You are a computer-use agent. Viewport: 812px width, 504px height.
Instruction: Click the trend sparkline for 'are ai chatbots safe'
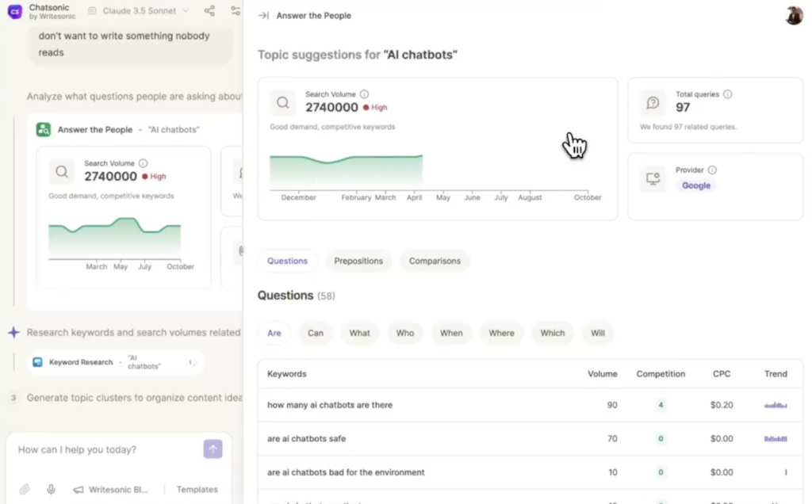776,439
